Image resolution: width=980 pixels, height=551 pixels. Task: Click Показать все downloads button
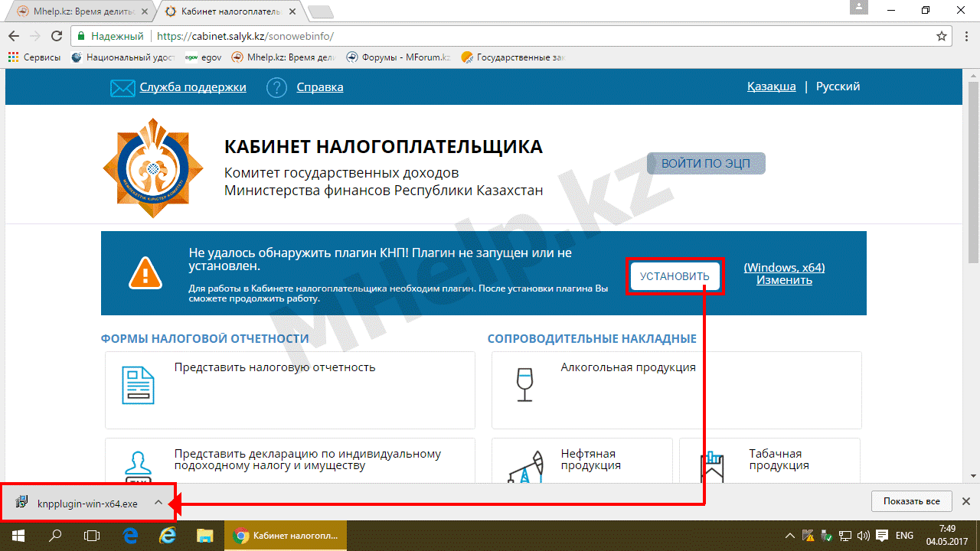coord(911,501)
